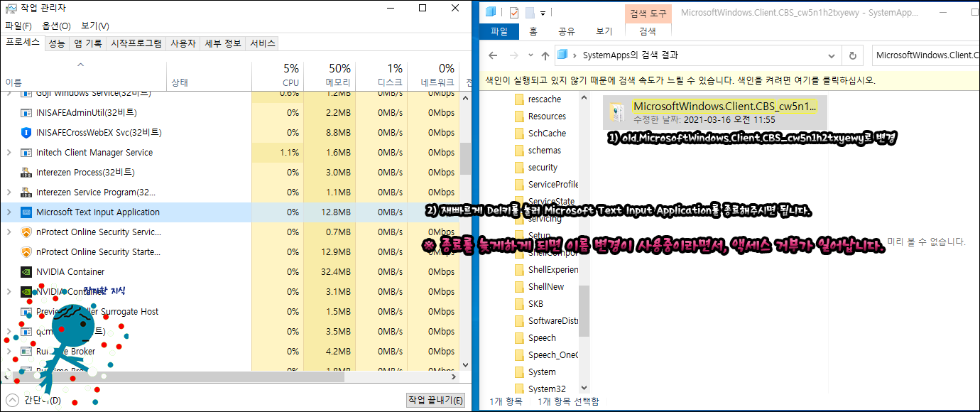Screen dimensions: 980x412
Task: Expand the nProtect Online Security Service row
Action: click(x=9, y=232)
